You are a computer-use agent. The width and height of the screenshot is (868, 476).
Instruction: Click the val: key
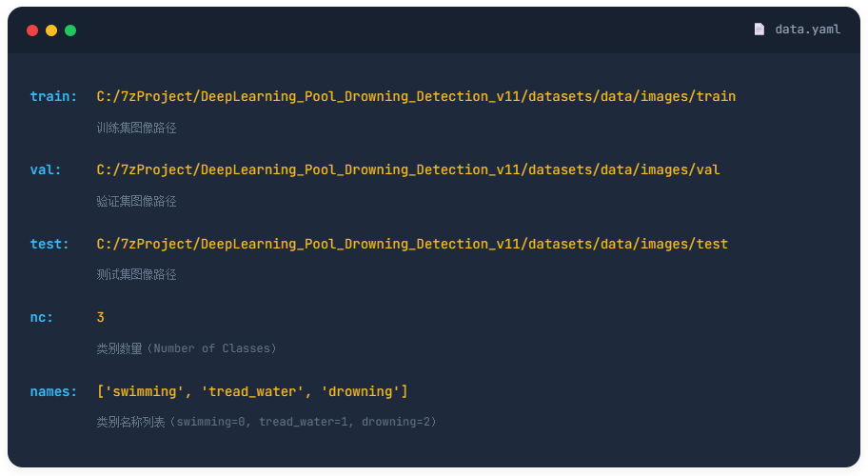pyautogui.click(x=46, y=169)
